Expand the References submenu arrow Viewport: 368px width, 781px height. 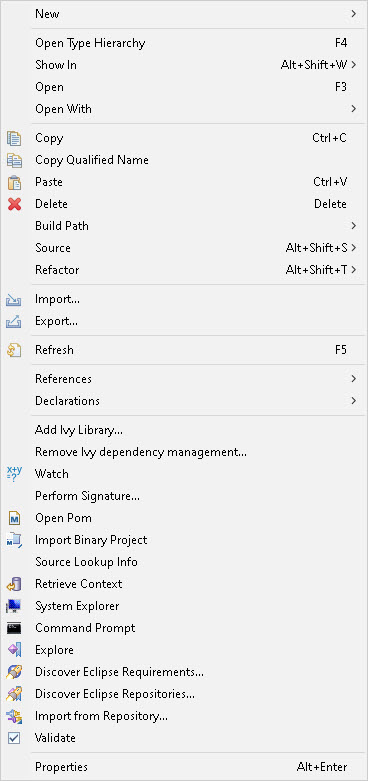[354, 379]
